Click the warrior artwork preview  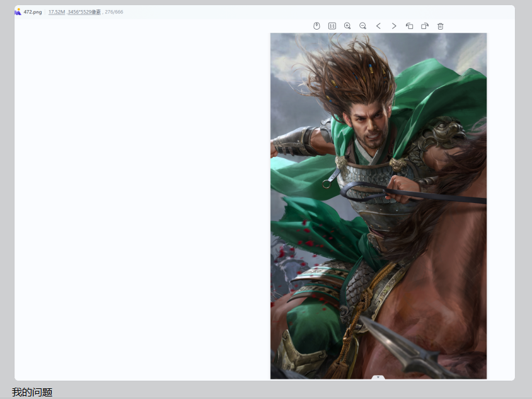[378, 205]
